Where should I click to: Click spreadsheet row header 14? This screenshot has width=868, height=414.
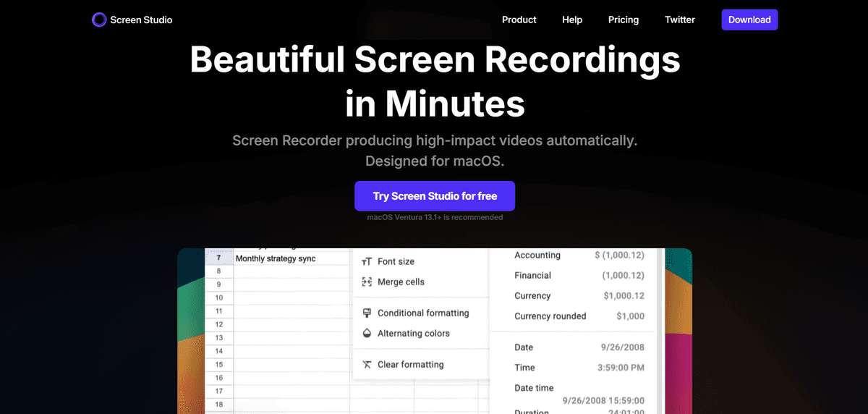click(219, 351)
